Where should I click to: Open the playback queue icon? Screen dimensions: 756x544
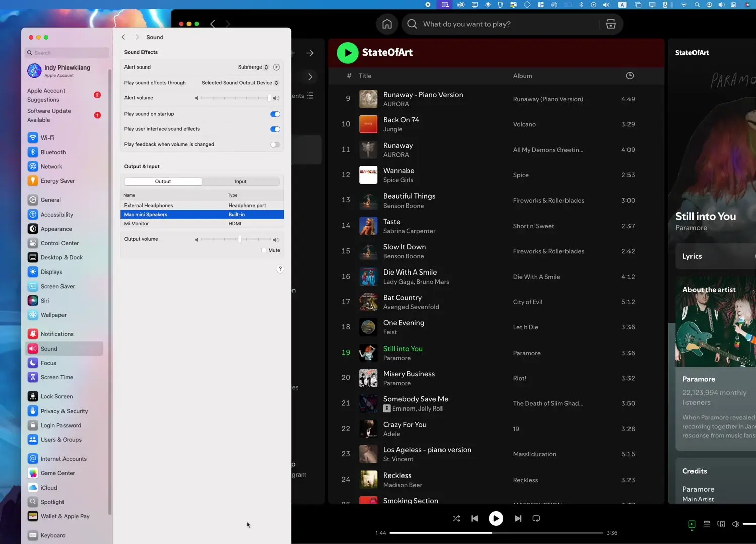[707, 524]
